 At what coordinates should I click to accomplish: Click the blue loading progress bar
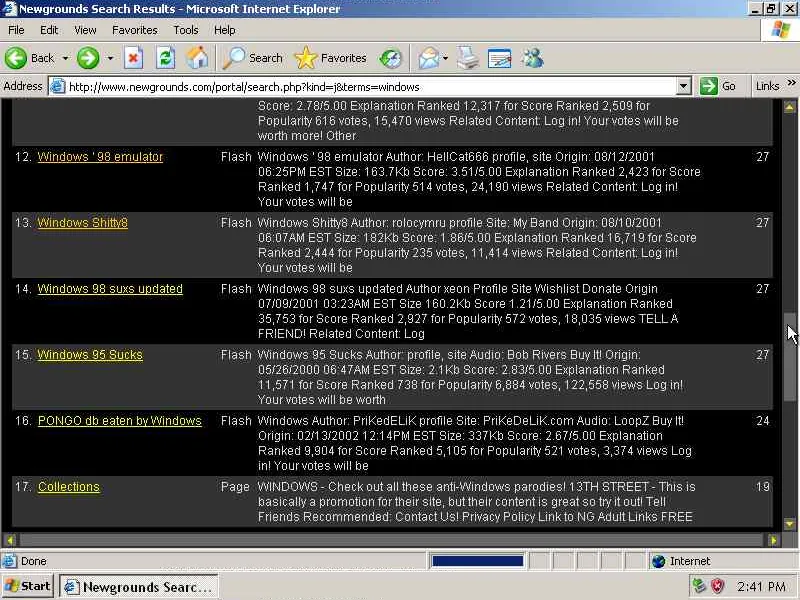[x=478, y=561]
